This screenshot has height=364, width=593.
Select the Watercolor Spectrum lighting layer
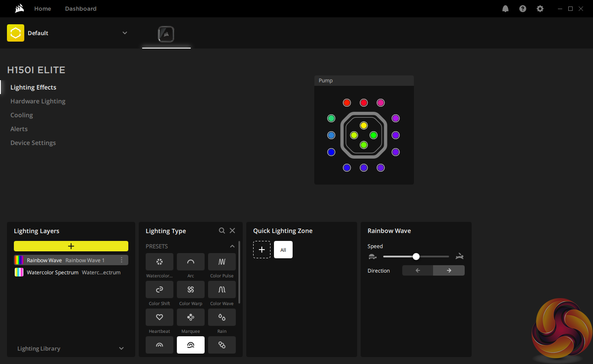71,273
